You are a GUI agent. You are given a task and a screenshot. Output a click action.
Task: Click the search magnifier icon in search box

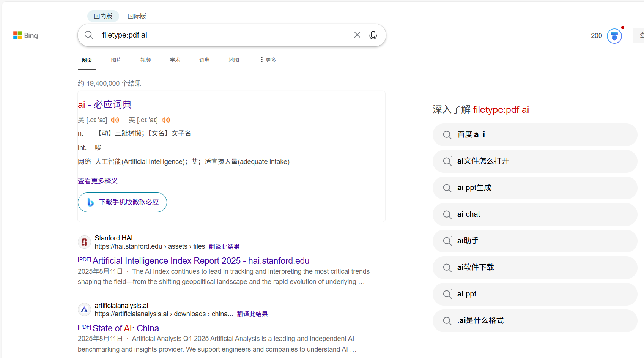(89, 35)
